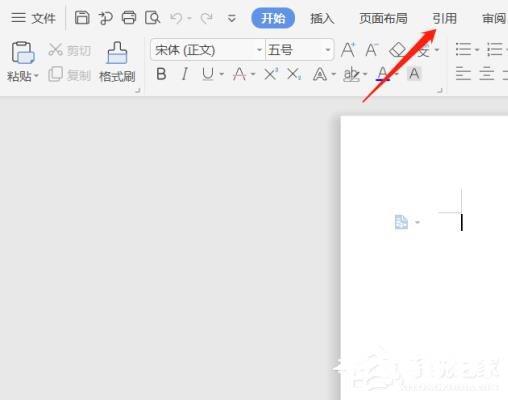Click the Save icon
508x400 pixels.
(82, 18)
